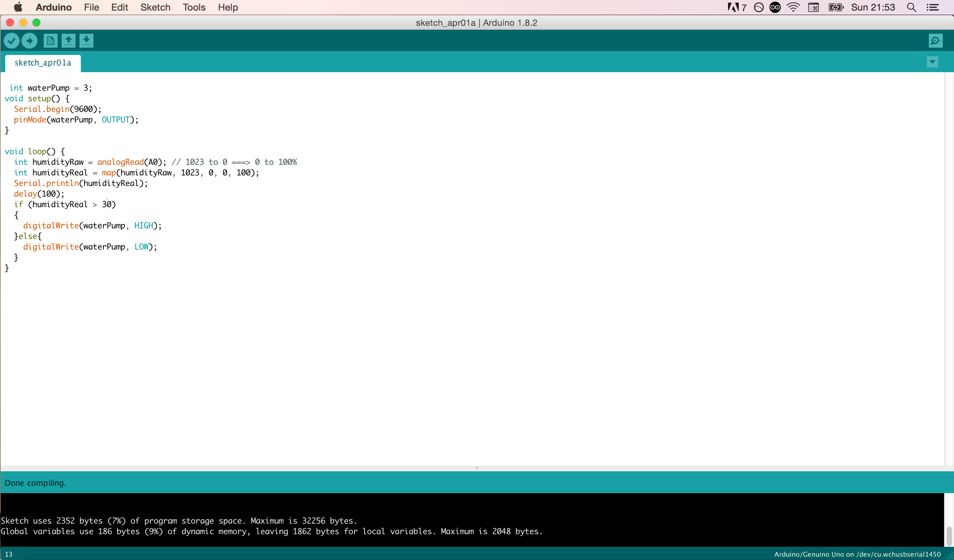954x560 pixels.
Task: Open the Wi-Fi status menu
Action: pyautogui.click(x=793, y=7)
